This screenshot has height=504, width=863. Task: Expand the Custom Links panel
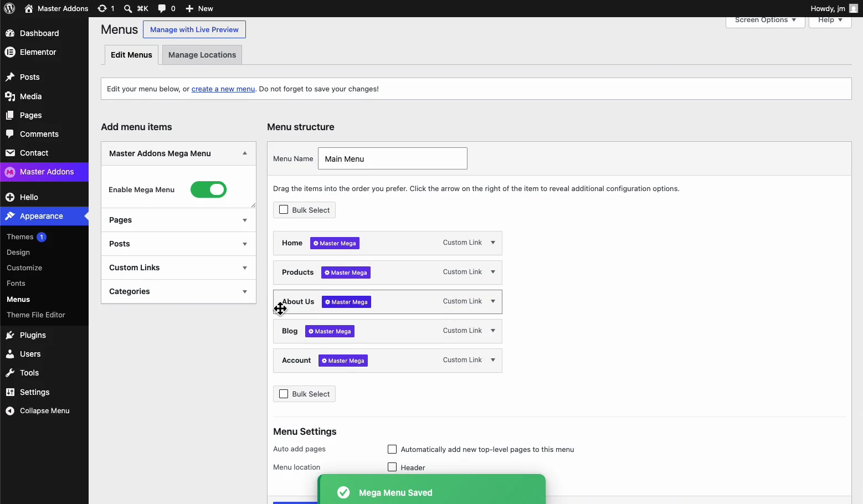tap(178, 268)
